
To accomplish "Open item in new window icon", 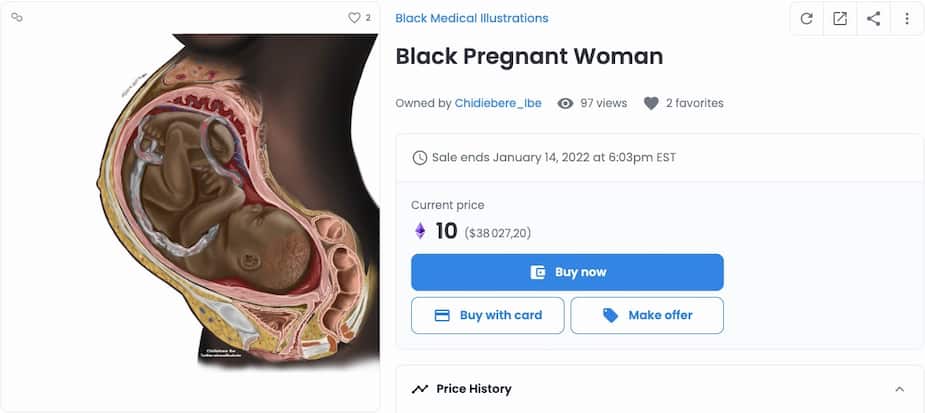I will (x=840, y=18).
